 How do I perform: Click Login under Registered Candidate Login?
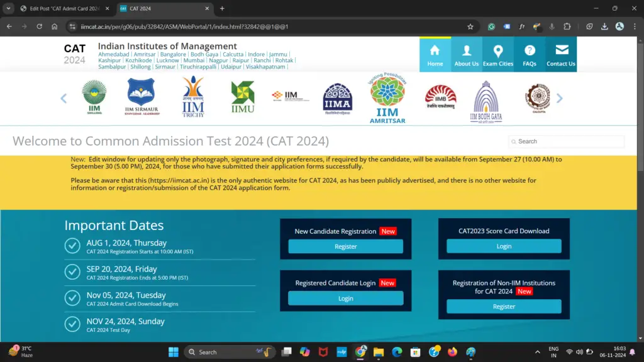point(345,299)
